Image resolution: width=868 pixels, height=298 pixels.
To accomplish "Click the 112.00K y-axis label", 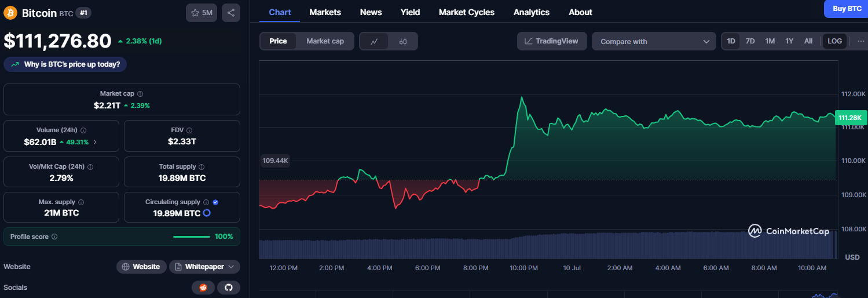I will coord(853,94).
